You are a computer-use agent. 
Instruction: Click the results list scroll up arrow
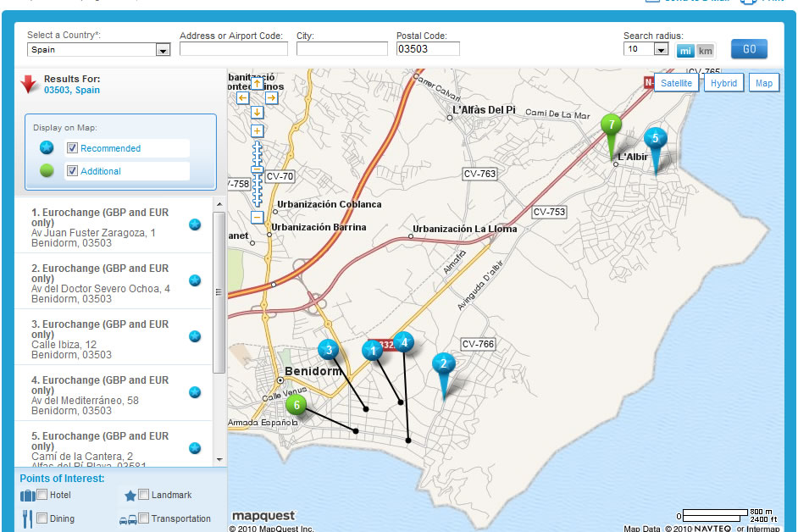(219, 204)
